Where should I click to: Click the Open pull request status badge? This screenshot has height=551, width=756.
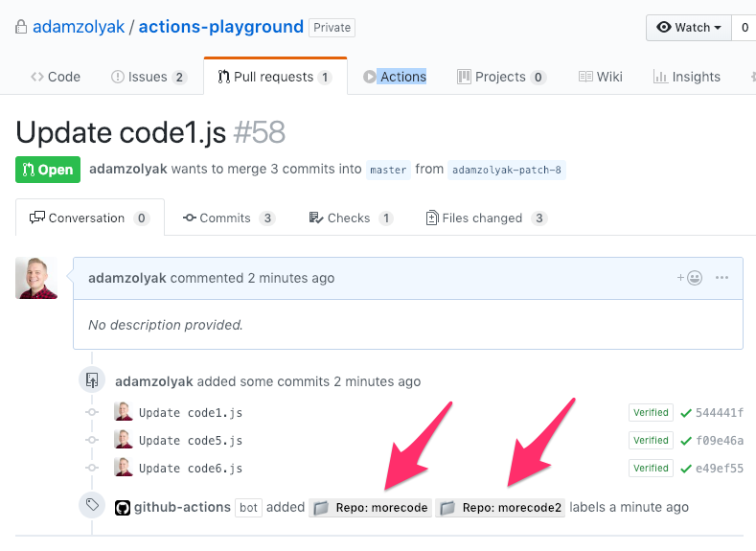point(48,170)
